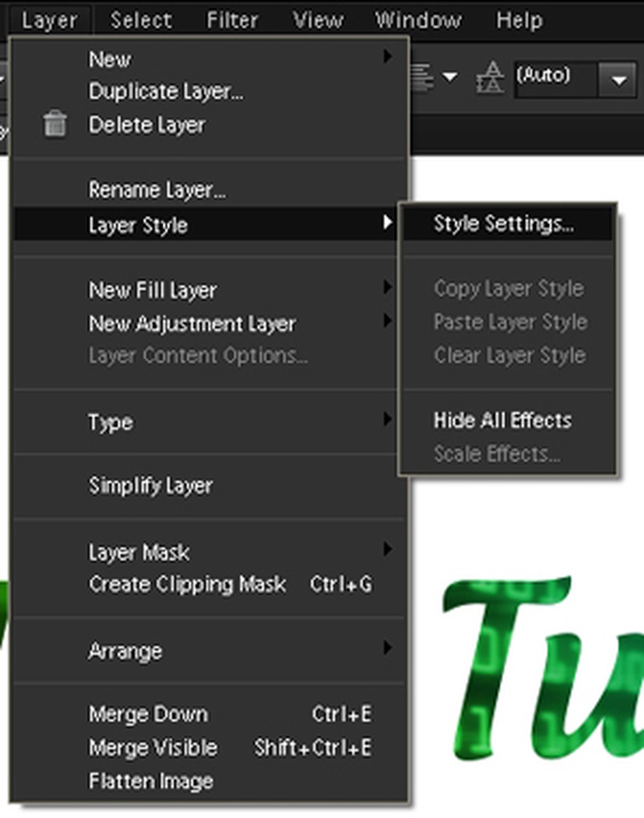The width and height of the screenshot is (644, 818).
Task: Click the leading size icon in toolbar
Action: [490, 77]
